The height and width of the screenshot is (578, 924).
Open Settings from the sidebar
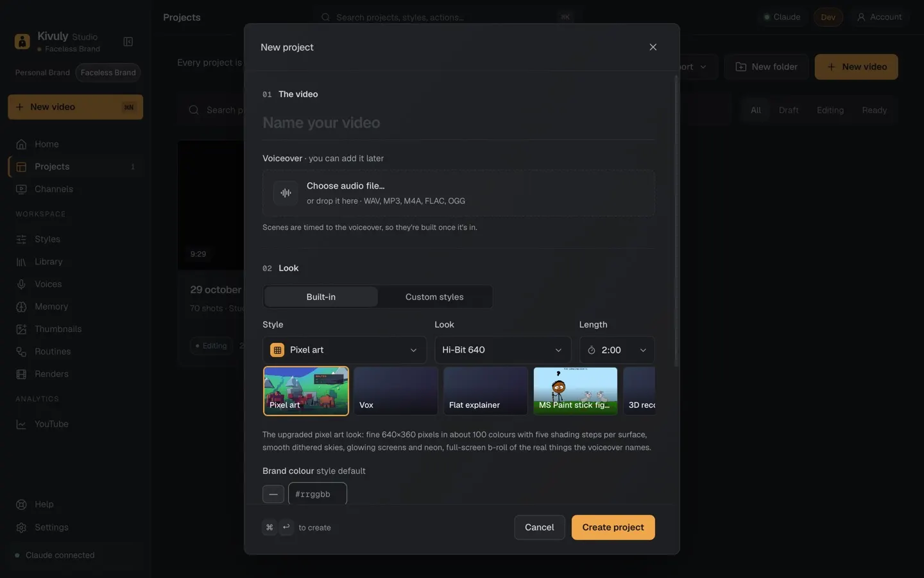pos(76,528)
